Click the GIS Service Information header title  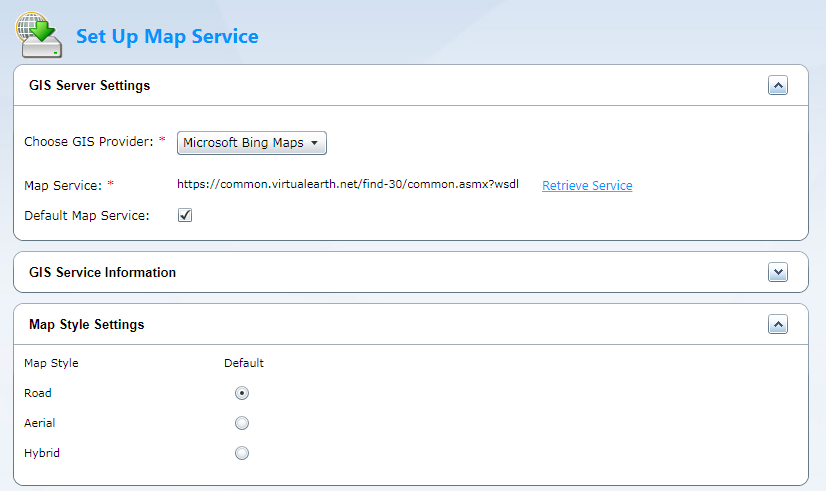(x=103, y=272)
